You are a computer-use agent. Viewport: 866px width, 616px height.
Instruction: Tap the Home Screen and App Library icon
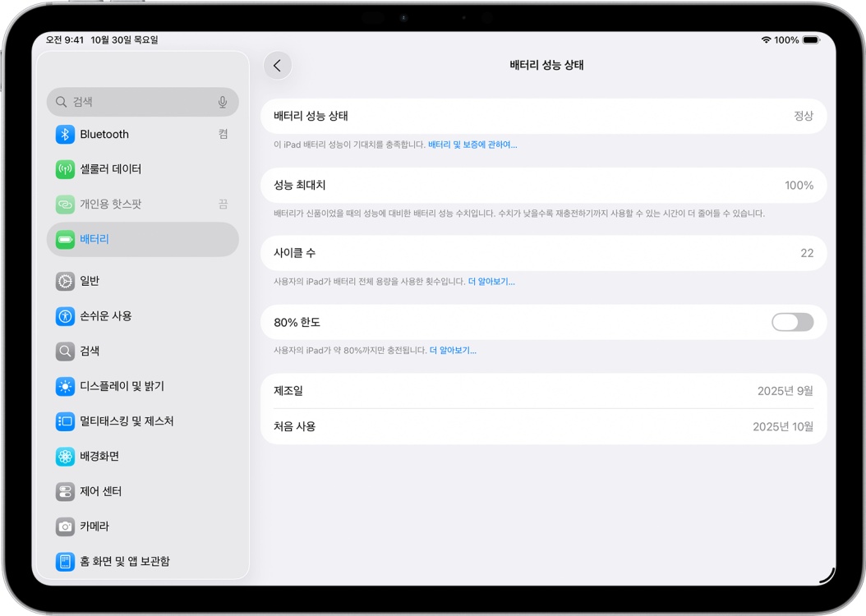pyautogui.click(x=65, y=562)
